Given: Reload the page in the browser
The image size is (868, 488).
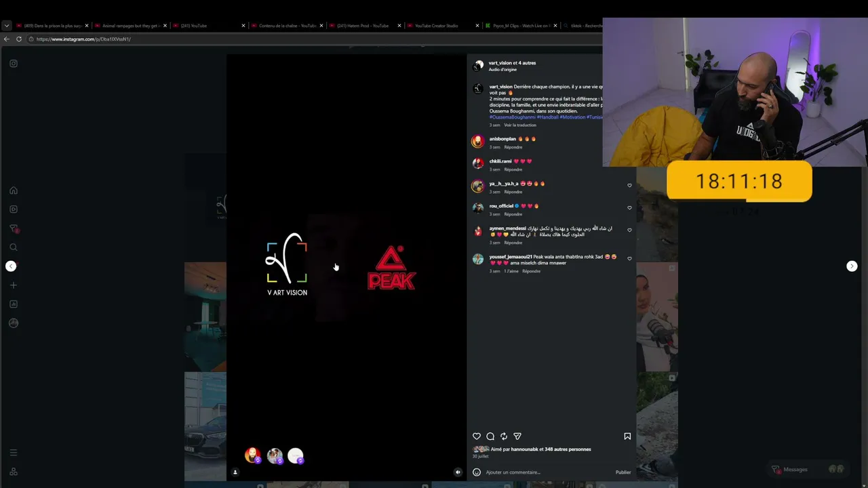Looking at the screenshot, I should click(19, 39).
